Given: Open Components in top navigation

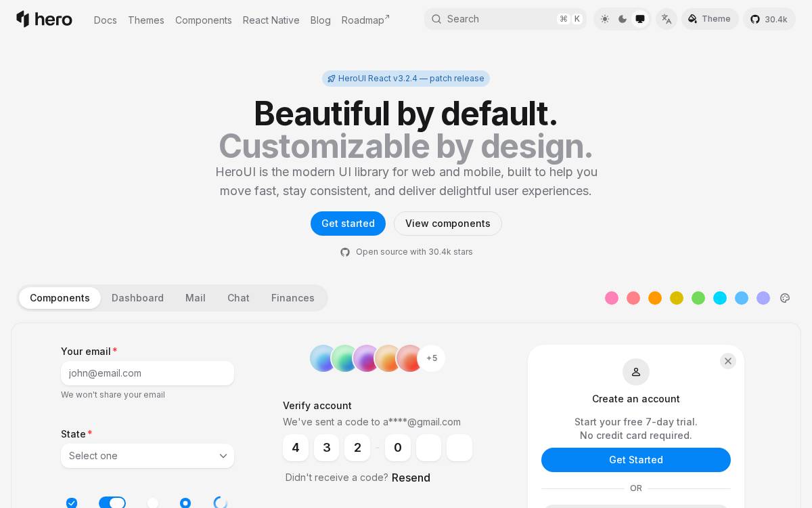Looking at the screenshot, I should tap(204, 20).
